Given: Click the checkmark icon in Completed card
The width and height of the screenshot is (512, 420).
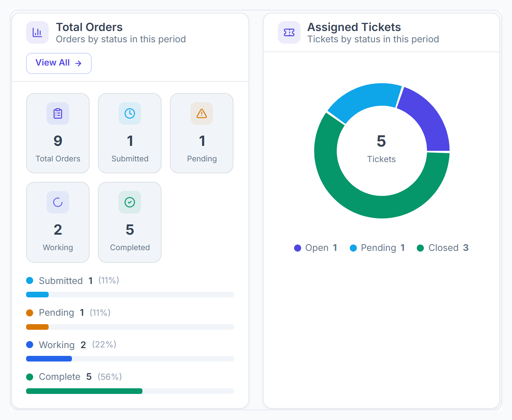Looking at the screenshot, I should pos(130,202).
